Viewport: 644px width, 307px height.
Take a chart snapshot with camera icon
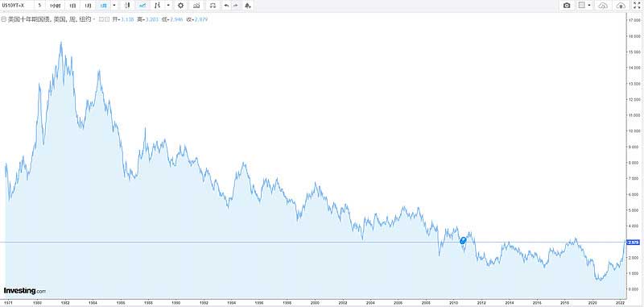(567, 6)
